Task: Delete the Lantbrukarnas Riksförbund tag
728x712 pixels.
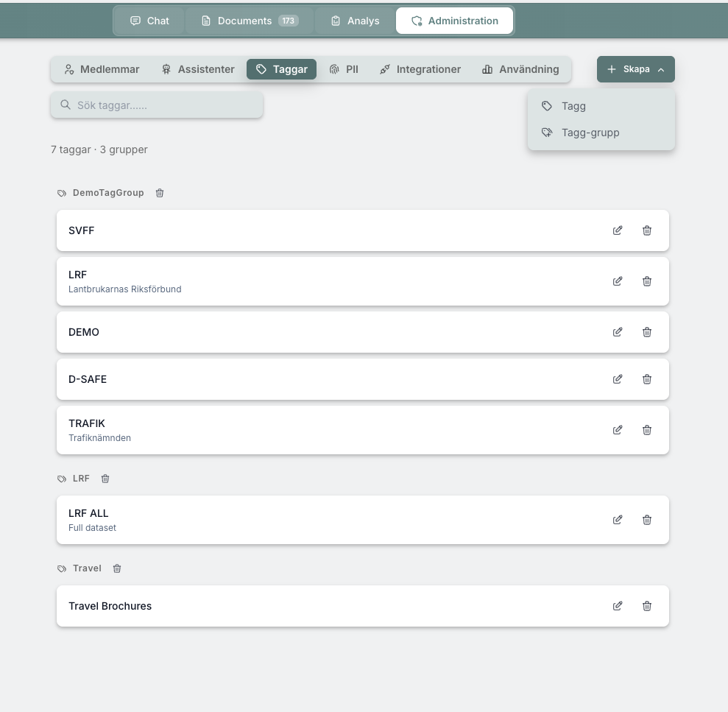Action: click(647, 281)
